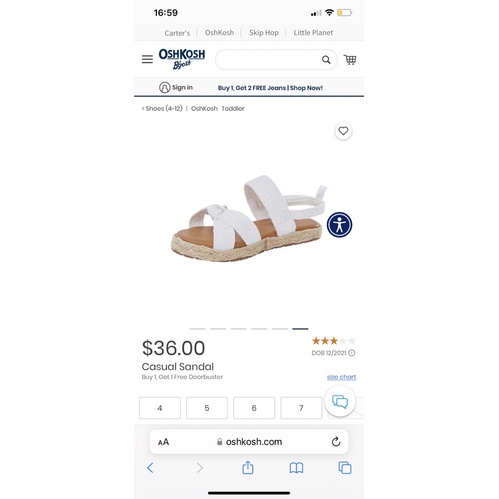
Task: Open the live chat bubble
Action: 340,401
